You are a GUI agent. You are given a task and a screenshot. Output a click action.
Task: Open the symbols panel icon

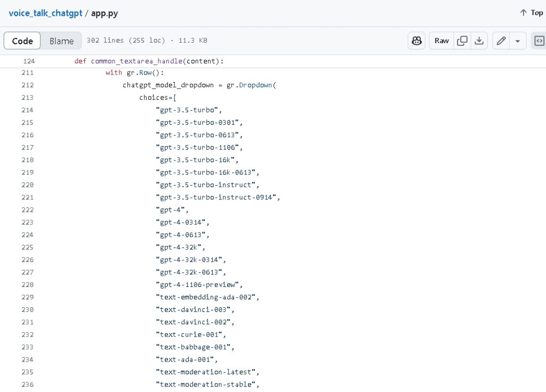coord(539,41)
